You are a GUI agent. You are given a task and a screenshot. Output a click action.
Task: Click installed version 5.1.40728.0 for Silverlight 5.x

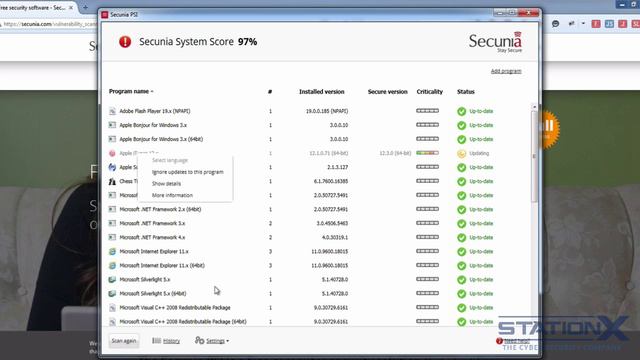coord(335,280)
